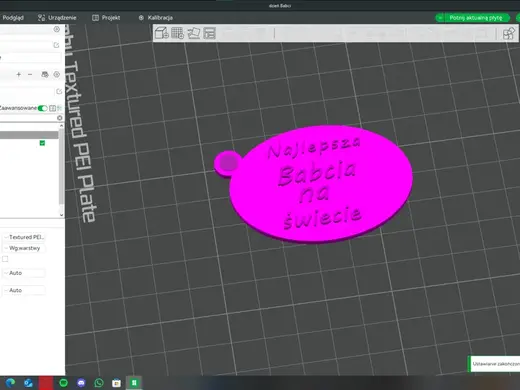Switch to the Urządzenie tab
Viewport: 520px width, 390px height.
pyautogui.click(x=57, y=18)
